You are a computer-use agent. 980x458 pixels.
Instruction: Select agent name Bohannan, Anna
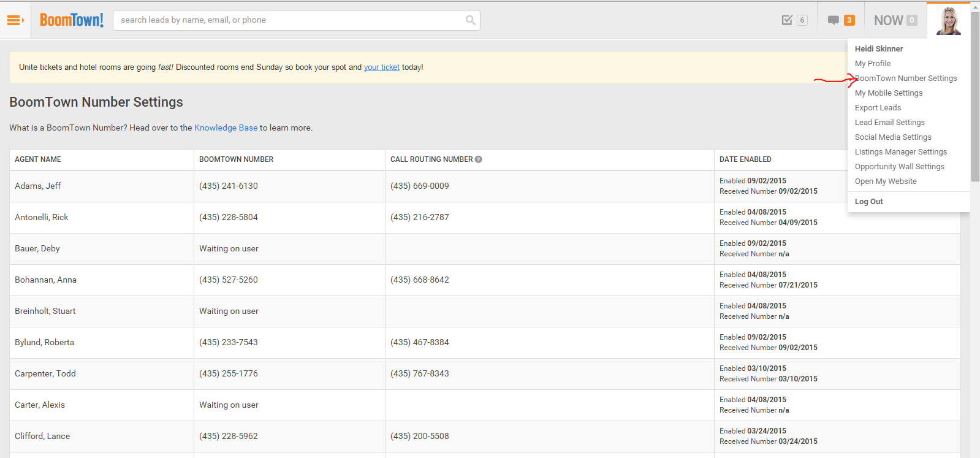point(46,280)
